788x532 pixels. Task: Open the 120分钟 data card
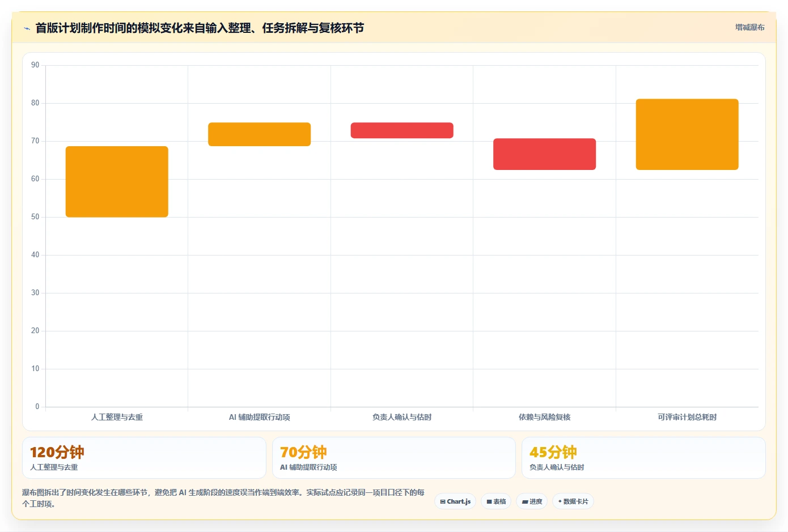144,458
